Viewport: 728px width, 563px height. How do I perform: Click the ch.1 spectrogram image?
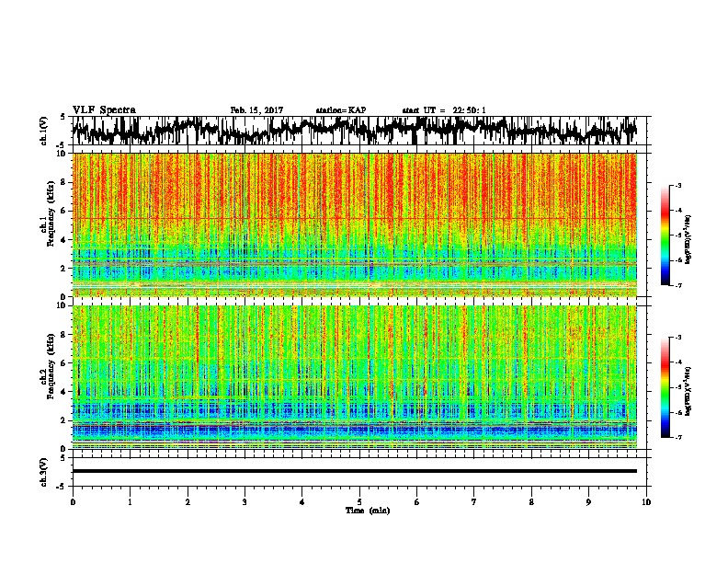(x=355, y=224)
